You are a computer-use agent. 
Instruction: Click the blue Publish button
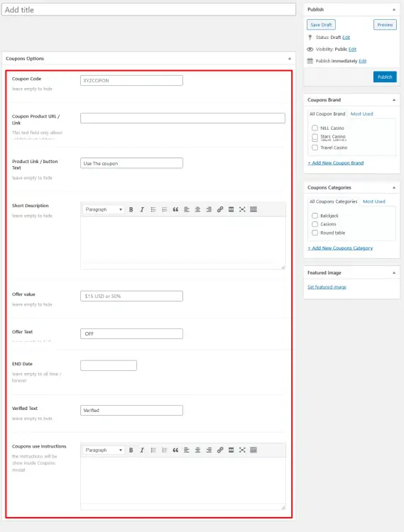(385, 77)
